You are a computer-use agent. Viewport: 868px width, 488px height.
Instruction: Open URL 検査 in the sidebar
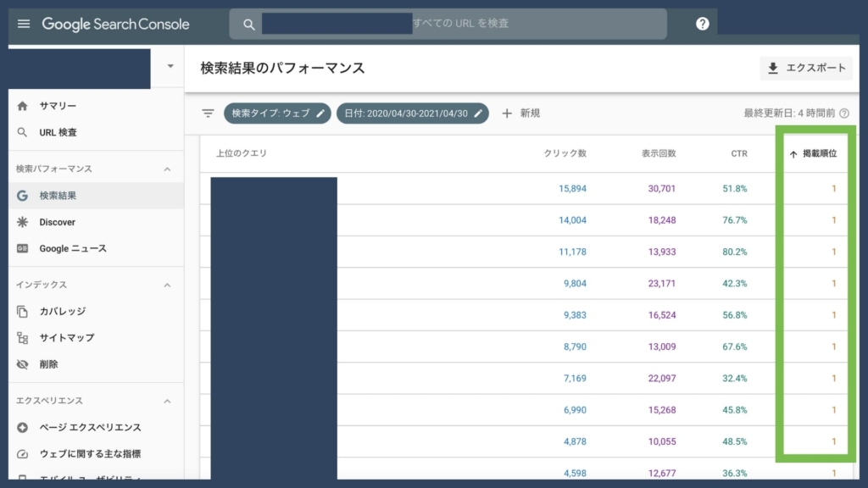(x=96, y=132)
